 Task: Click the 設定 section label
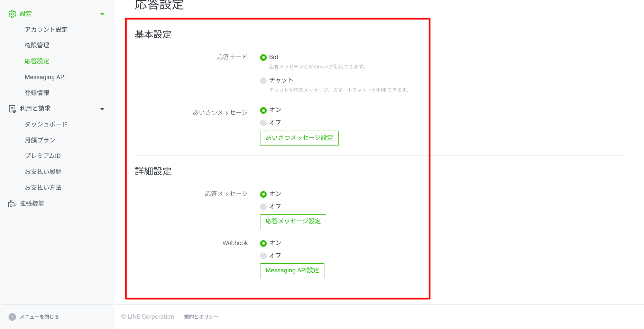tap(26, 14)
